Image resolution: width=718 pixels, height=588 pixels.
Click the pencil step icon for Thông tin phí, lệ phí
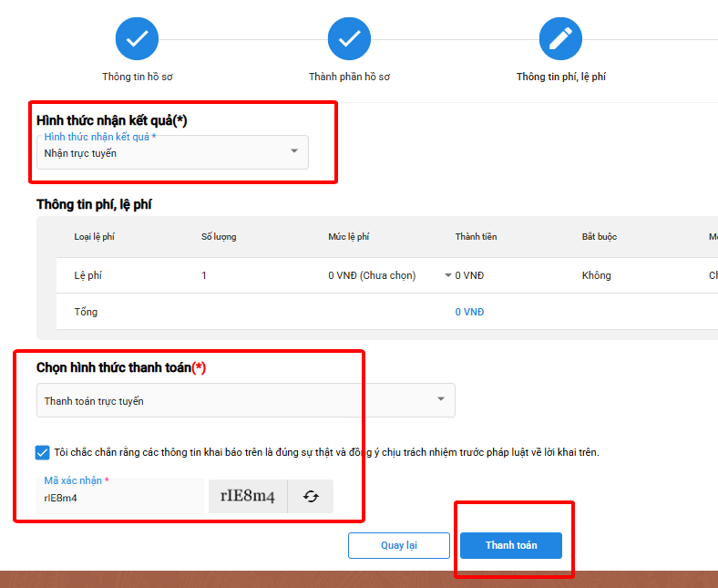560,38
